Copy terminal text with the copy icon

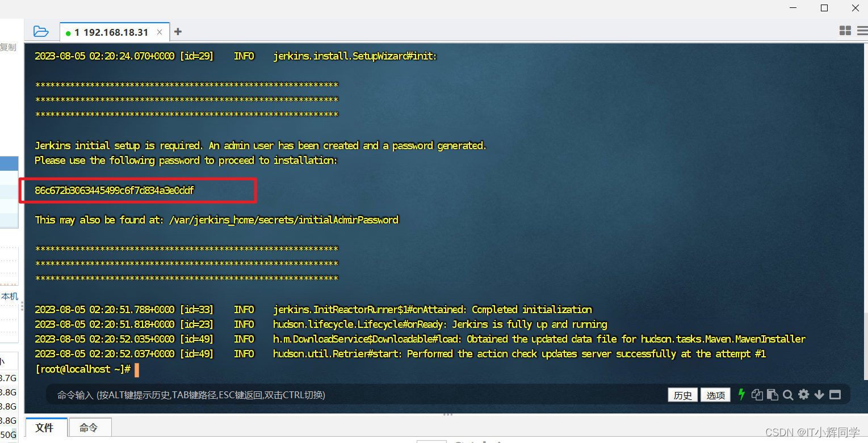pyautogui.click(x=757, y=395)
